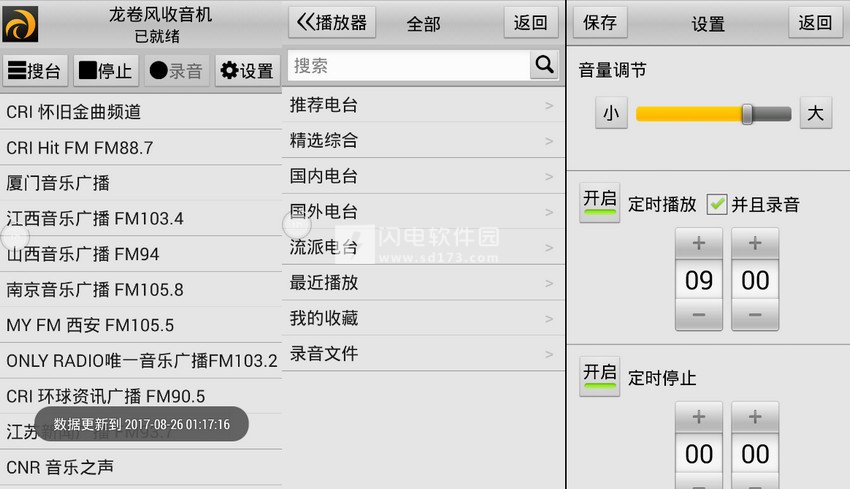Select station CRI Hit FM FM88.7
This screenshot has height=489, width=850.
pos(141,147)
